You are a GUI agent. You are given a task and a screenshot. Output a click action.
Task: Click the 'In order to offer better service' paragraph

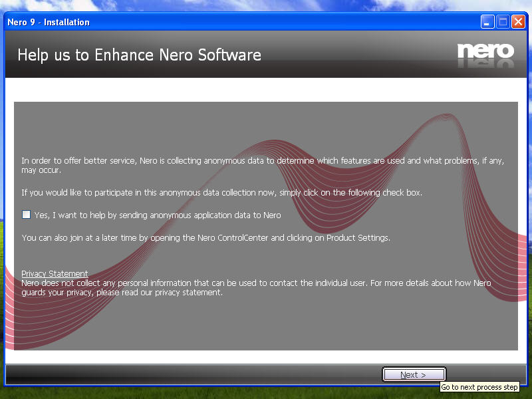263,165
